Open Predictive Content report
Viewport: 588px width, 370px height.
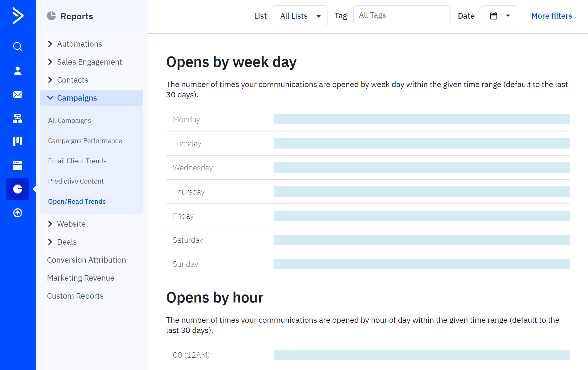[76, 181]
